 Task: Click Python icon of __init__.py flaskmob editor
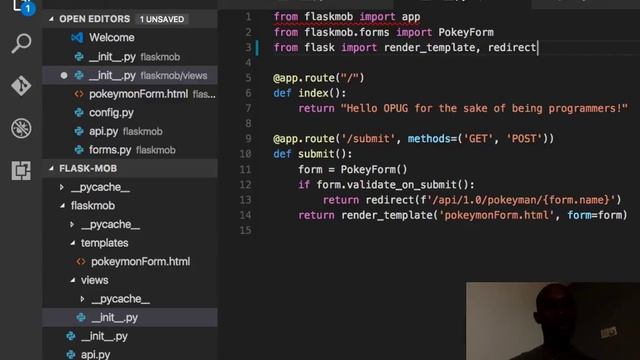click(x=79, y=57)
